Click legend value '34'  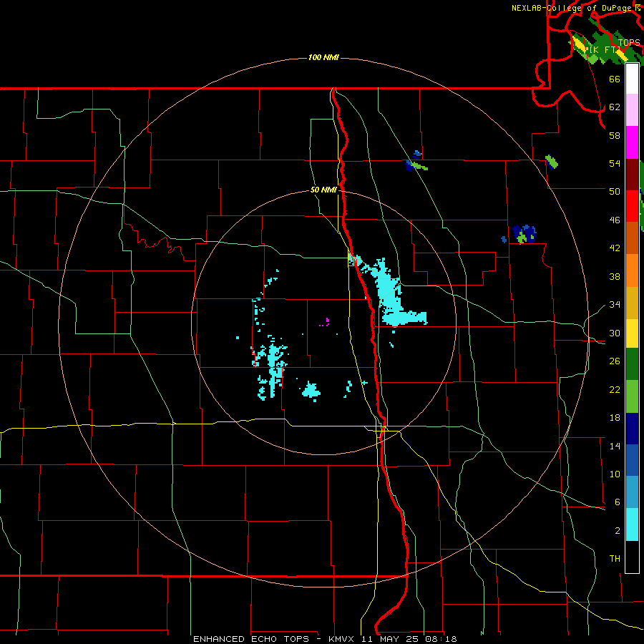click(x=615, y=305)
